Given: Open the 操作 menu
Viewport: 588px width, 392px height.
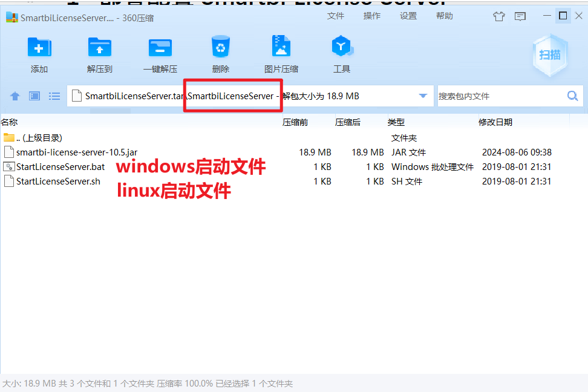Looking at the screenshot, I should pos(372,16).
